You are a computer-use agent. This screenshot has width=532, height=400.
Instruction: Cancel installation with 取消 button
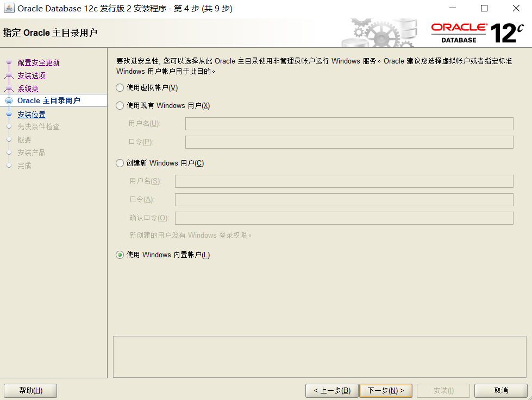point(501,391)
